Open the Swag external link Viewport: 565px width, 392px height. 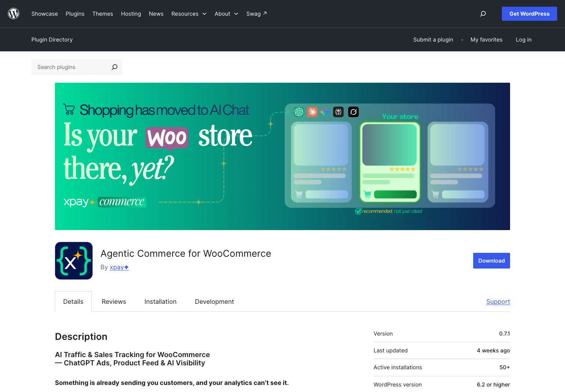(257, 14)
